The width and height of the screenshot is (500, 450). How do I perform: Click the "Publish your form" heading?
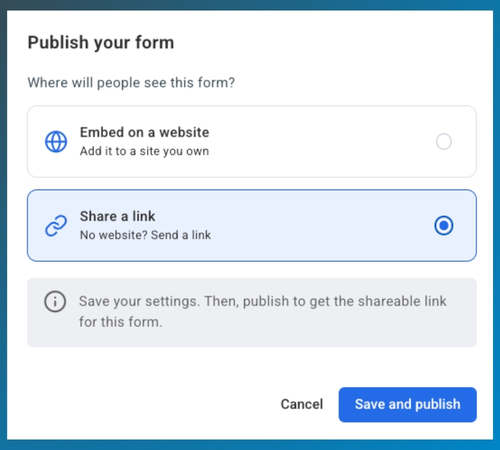101,43
